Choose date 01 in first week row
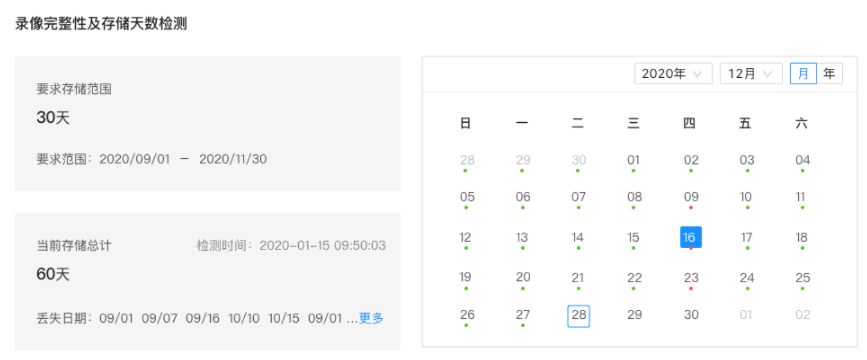The image size is (867, 360). click(634, 160)
